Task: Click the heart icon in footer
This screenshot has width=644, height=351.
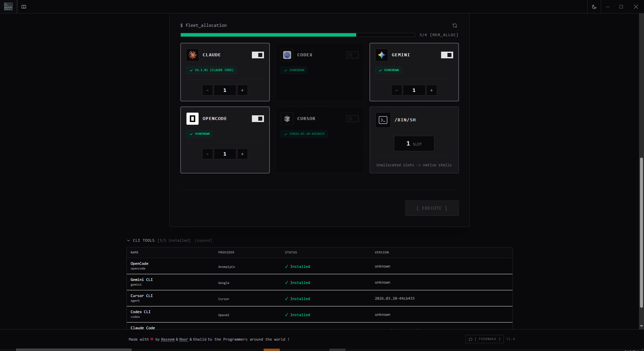Action: [x=152, y=339]
